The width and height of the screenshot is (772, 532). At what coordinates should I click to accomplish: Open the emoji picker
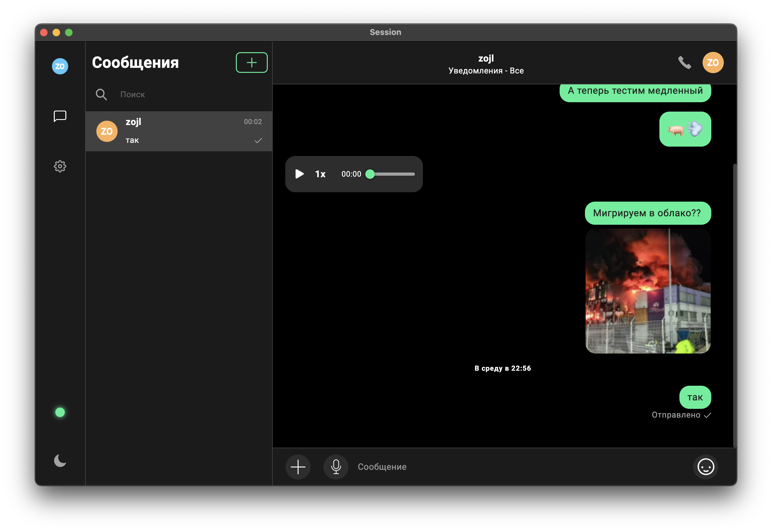[706, 467]
